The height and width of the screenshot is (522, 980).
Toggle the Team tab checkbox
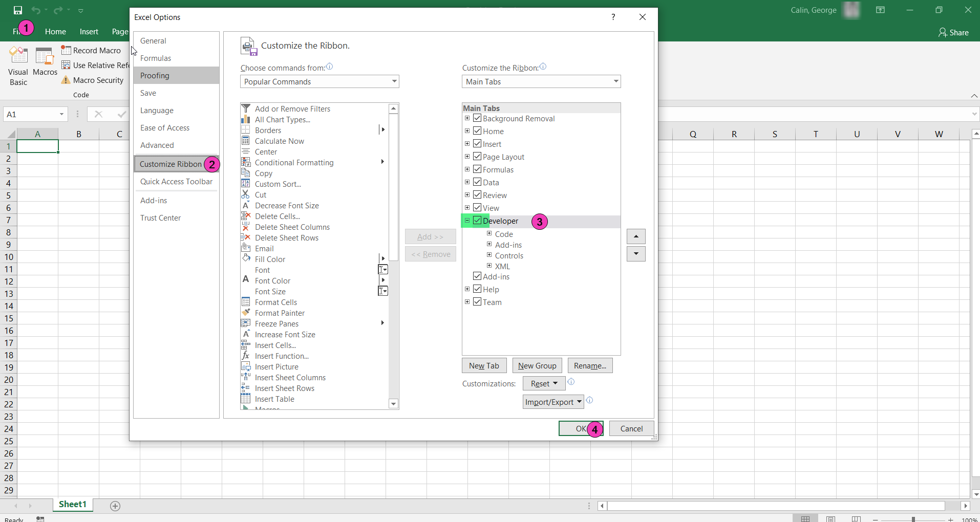[477, 302]
